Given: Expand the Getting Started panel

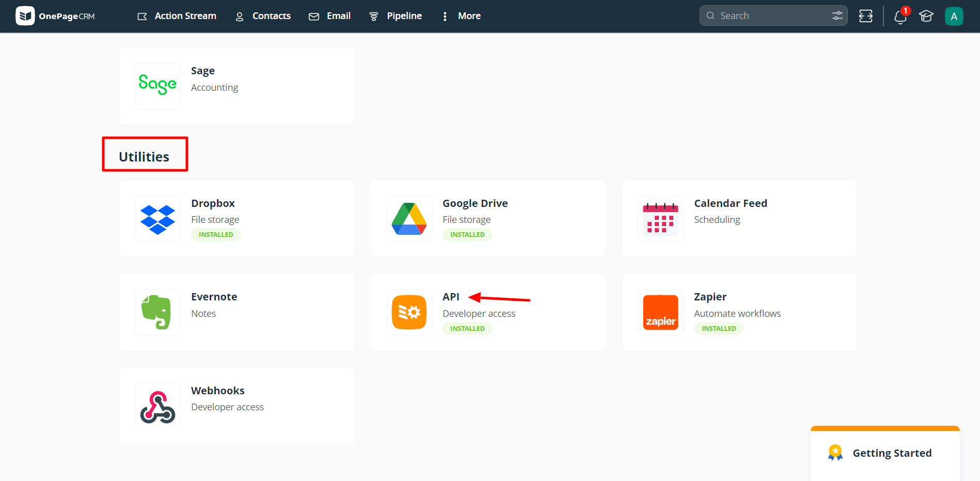Looking at the screenshot, I should pos(892,453).
